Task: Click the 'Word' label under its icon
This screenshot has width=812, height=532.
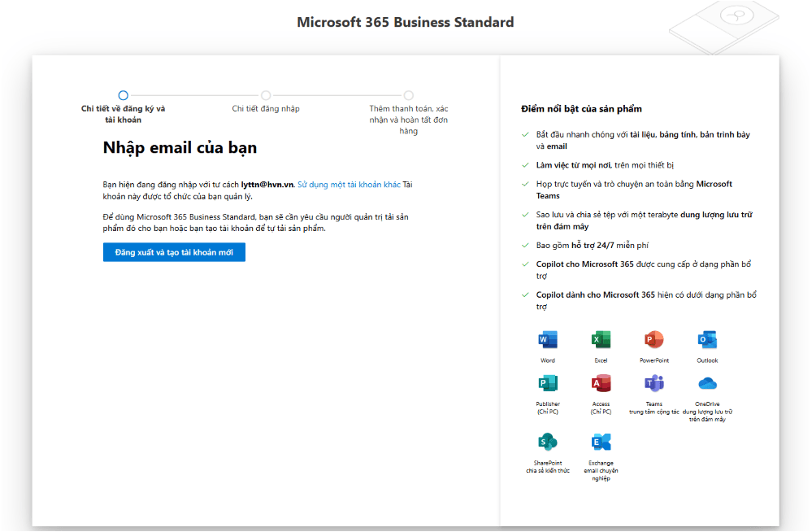Action: 547,360
